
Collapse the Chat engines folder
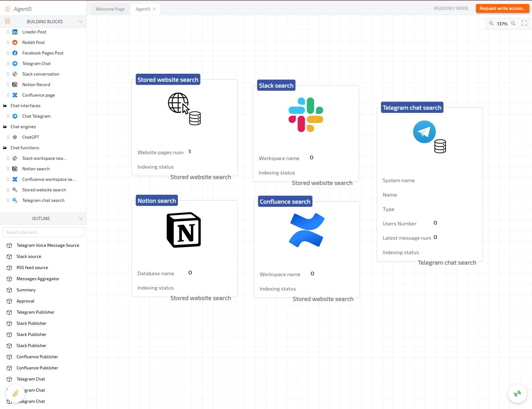point(5,127)
